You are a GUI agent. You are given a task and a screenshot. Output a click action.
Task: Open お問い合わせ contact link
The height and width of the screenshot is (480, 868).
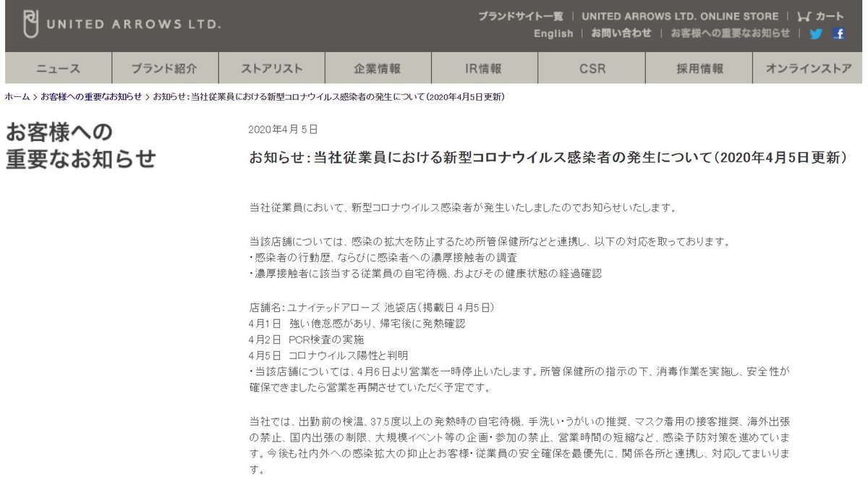point(621,33)
